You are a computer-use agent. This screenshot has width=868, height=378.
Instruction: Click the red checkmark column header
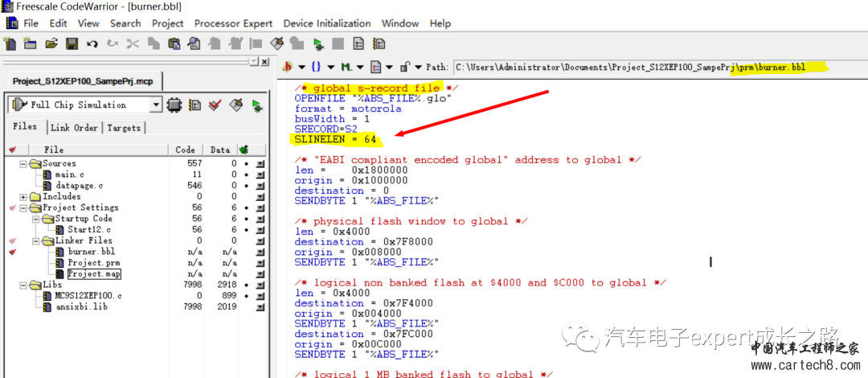13,150
